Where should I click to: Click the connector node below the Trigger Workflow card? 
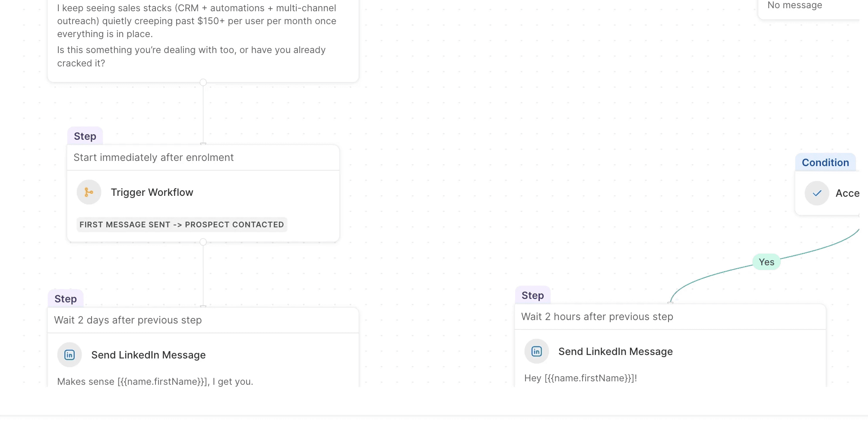203,242
